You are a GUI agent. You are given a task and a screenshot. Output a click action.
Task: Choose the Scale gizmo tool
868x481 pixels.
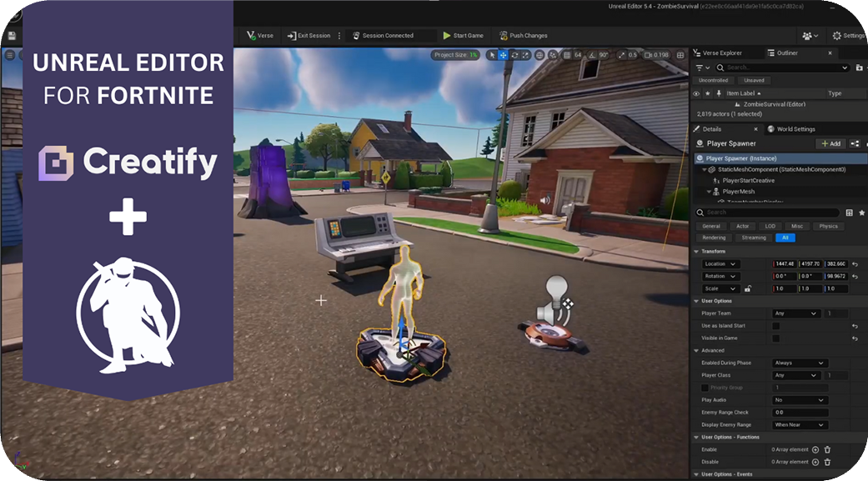(525, 55)
